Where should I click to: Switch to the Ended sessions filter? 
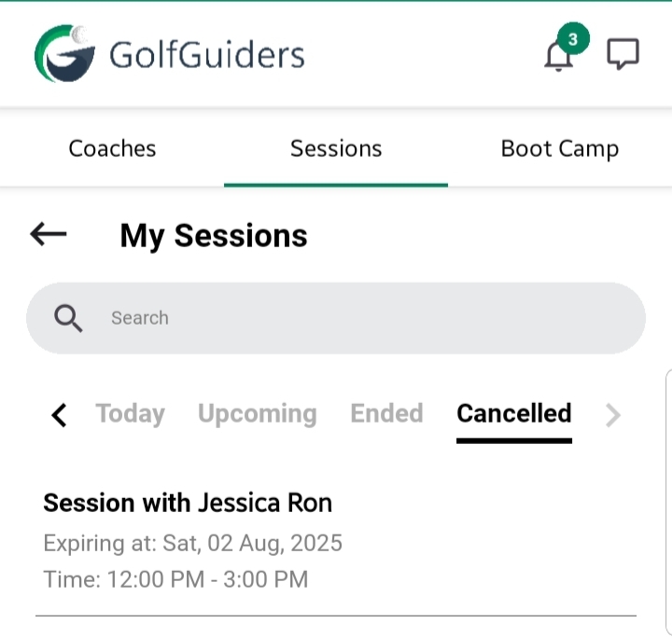click(x=386, y=413)
